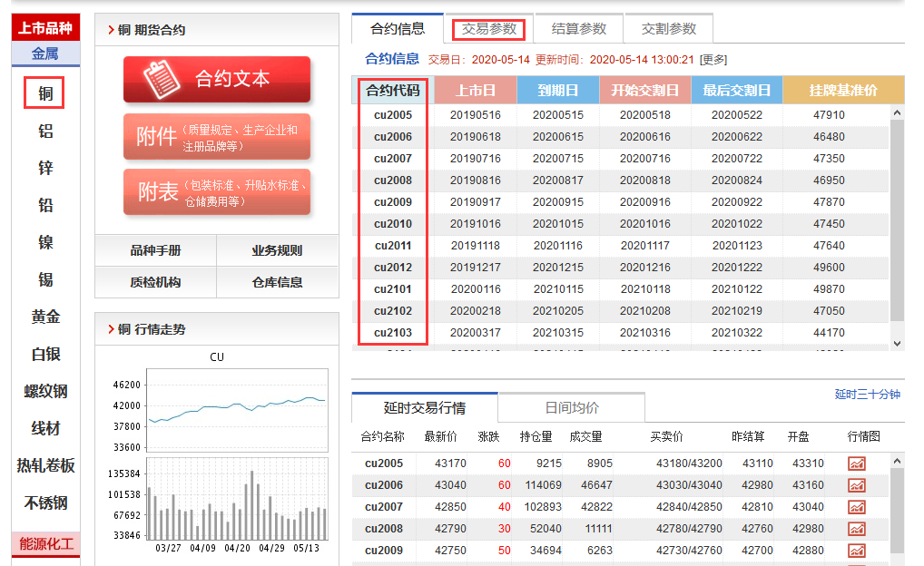Screen dimensions: 924x566
Task: Open the 附件 attachments button
Action: pos(217,137)
